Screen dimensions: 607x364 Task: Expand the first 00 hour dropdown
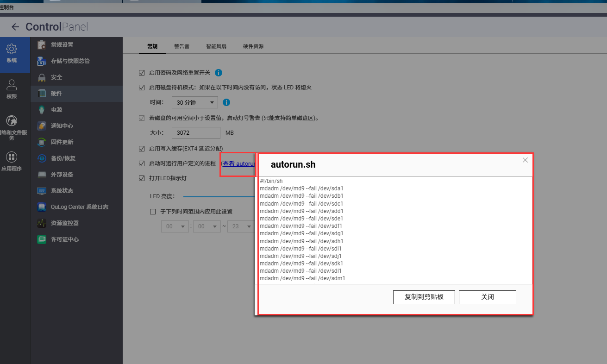tap(175, 226)
